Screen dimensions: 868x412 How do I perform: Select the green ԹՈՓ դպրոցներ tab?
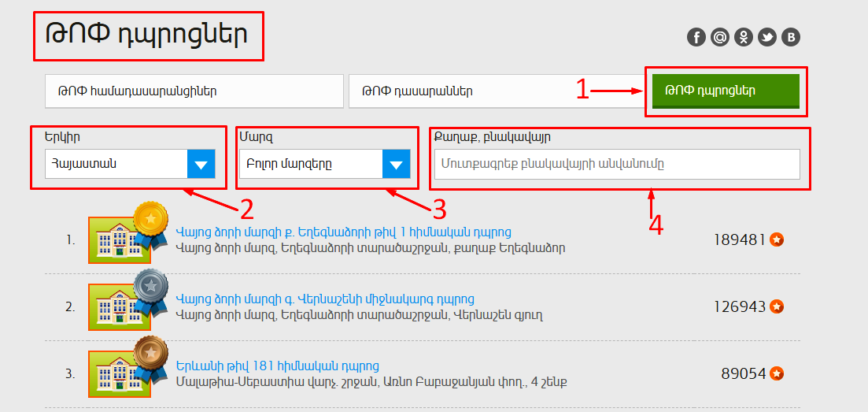pos(726,91)
